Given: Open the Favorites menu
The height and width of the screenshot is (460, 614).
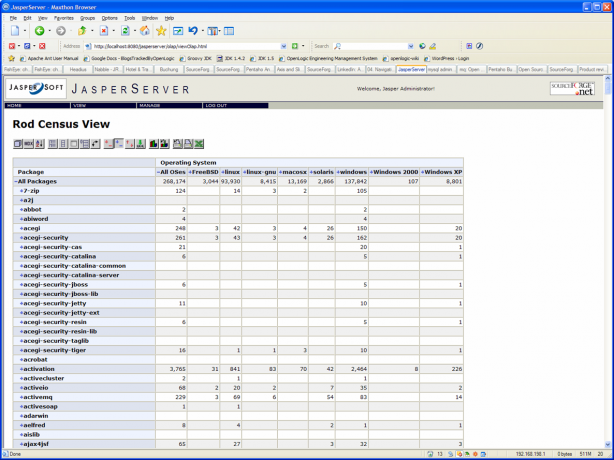Looking at the screenshot, I should [63, 18].
